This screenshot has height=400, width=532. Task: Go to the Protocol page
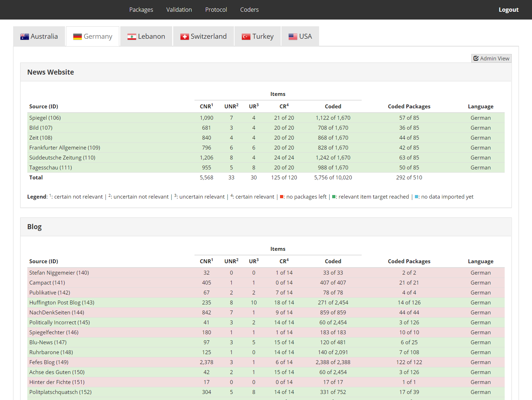[216, 10]
